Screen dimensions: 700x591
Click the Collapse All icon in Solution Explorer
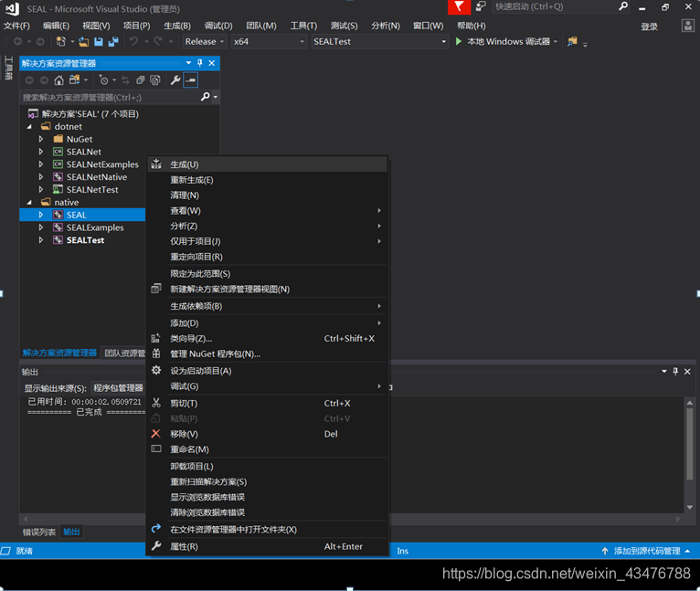point(140,80)
